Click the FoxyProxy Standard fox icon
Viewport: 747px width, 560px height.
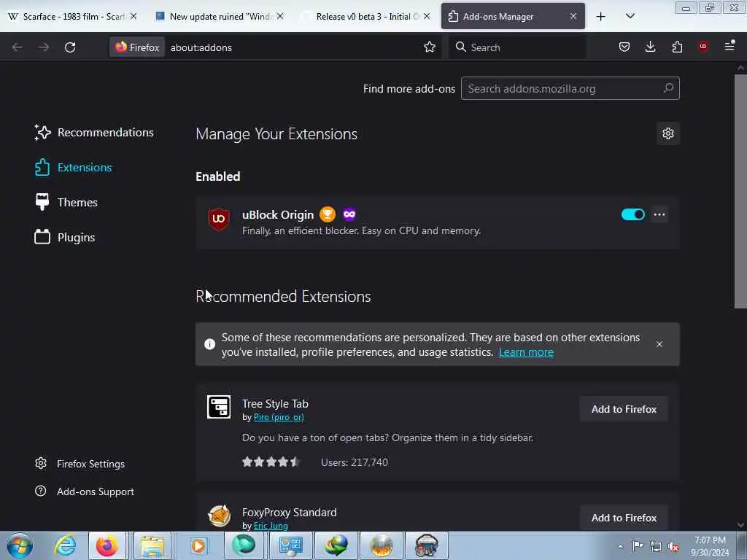click(219, 516)
